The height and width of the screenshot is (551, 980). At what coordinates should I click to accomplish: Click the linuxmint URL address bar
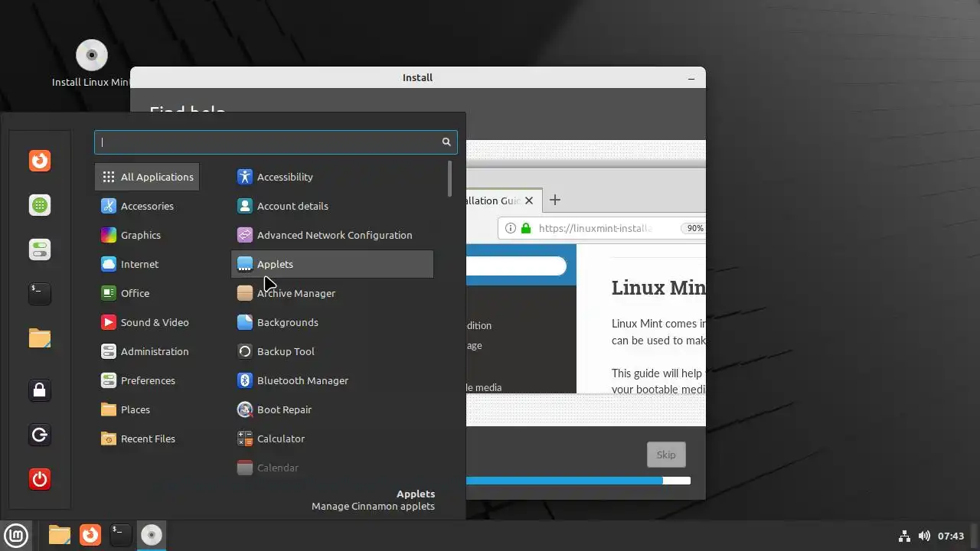[594, 228]
